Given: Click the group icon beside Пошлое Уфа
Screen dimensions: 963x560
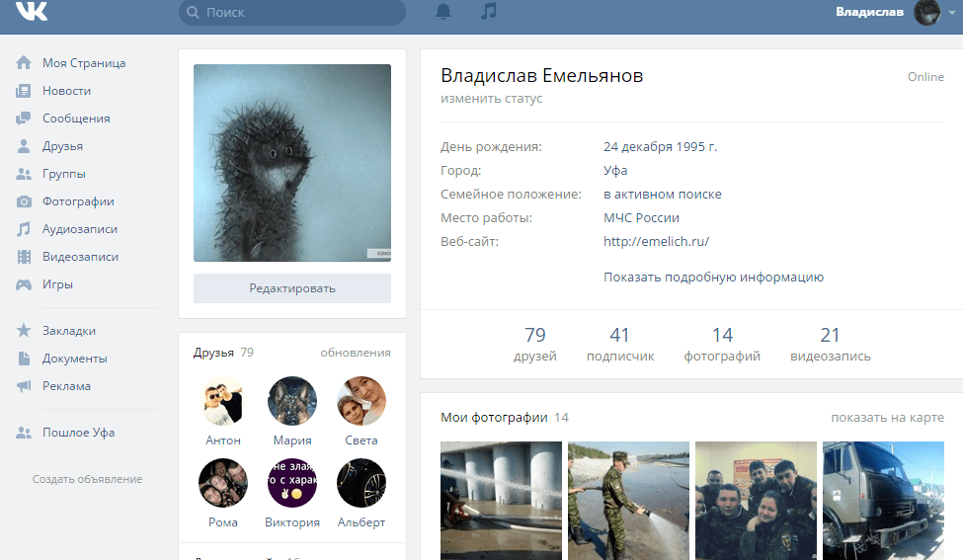Looking at the screenshot, I should (24, 433).
